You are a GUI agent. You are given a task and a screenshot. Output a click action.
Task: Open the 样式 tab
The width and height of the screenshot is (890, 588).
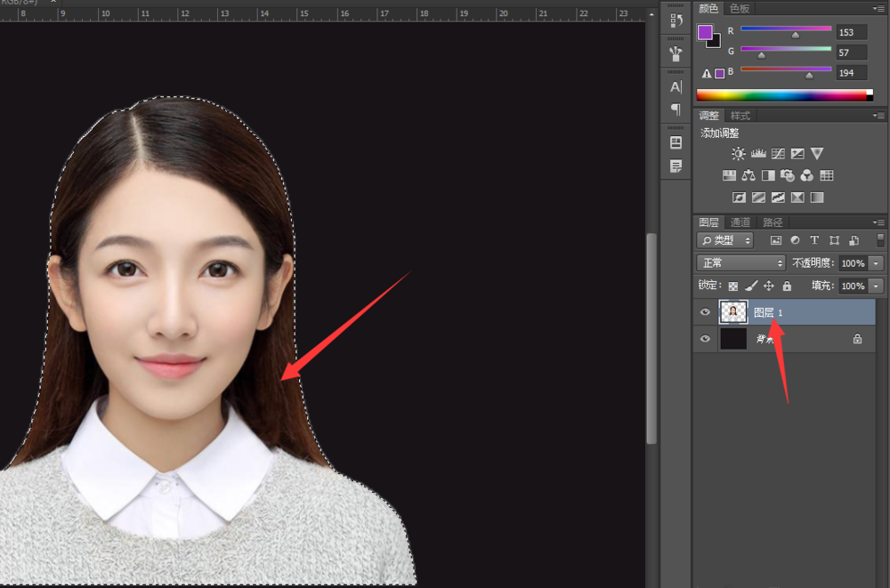740,116
